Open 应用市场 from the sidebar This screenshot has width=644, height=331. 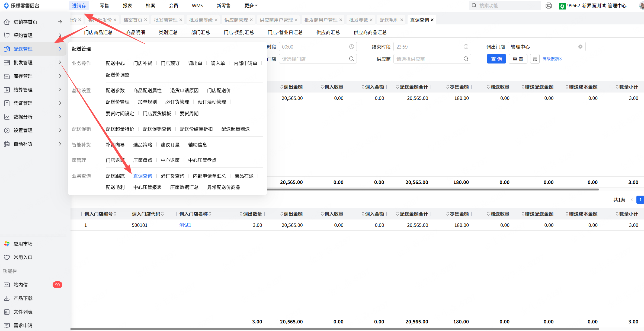coord(23,244)
